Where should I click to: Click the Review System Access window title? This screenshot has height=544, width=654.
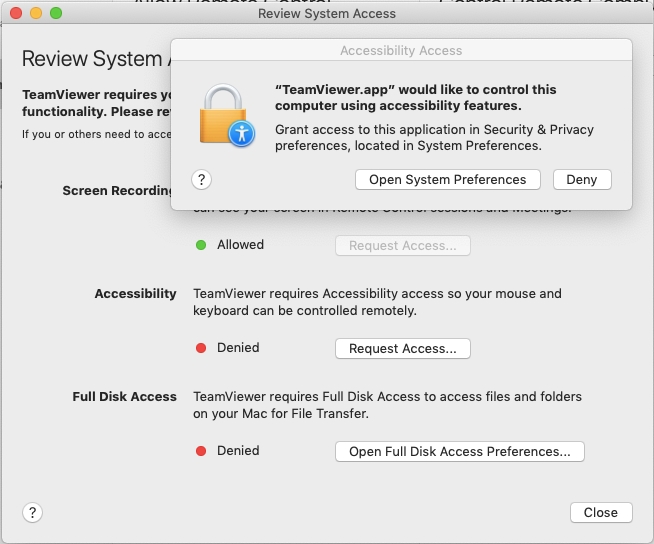coord(327,14)
